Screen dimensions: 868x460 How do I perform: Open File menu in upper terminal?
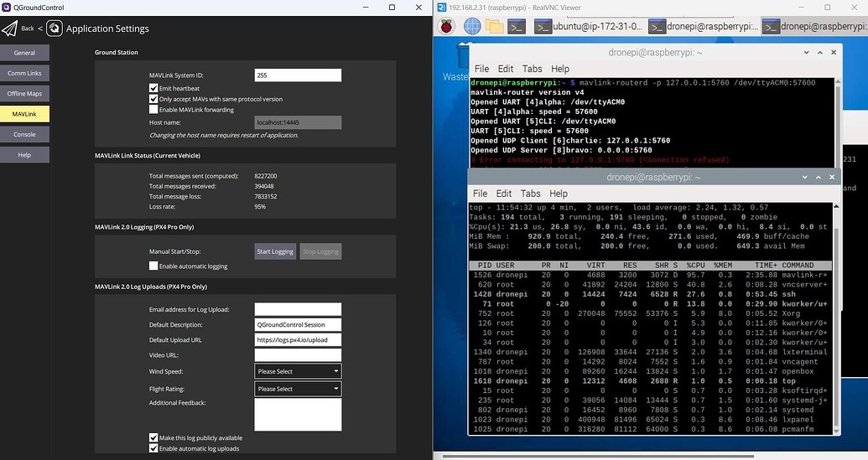[x=481, y=69]
